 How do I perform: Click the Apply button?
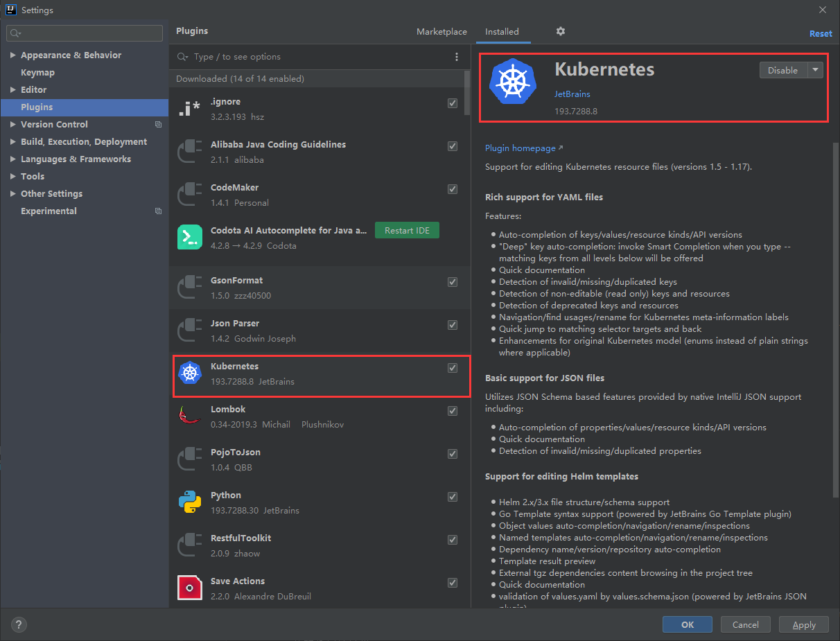[804, 624]
